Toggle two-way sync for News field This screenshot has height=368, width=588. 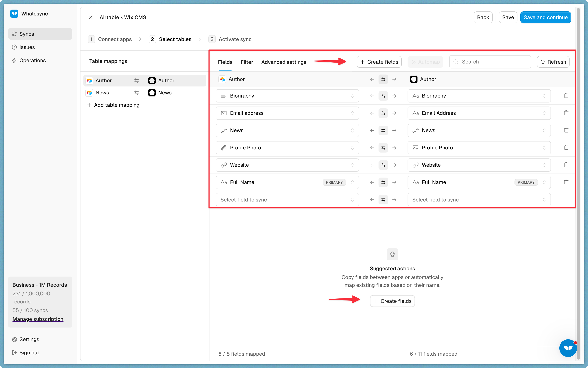(383, 130)
